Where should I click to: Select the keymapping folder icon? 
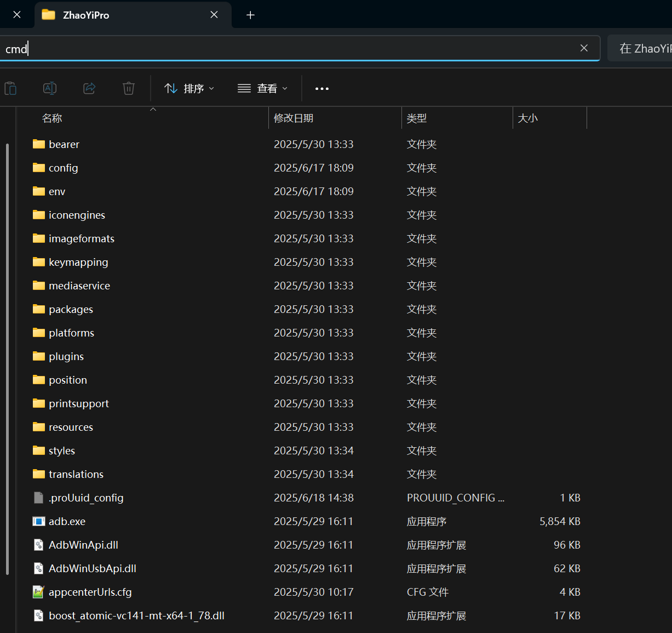pos(38,262)
